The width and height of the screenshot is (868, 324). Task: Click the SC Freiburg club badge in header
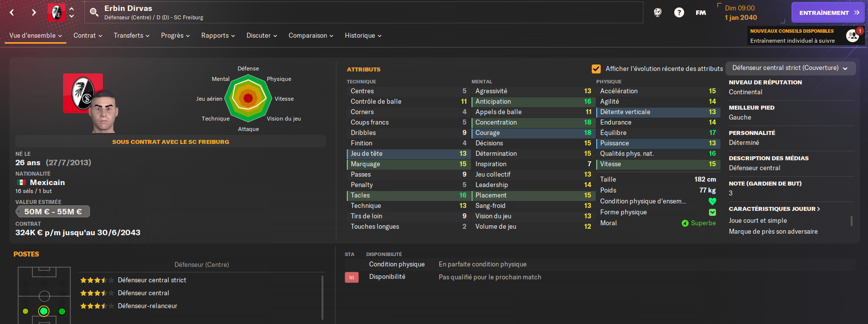[56, 12]
